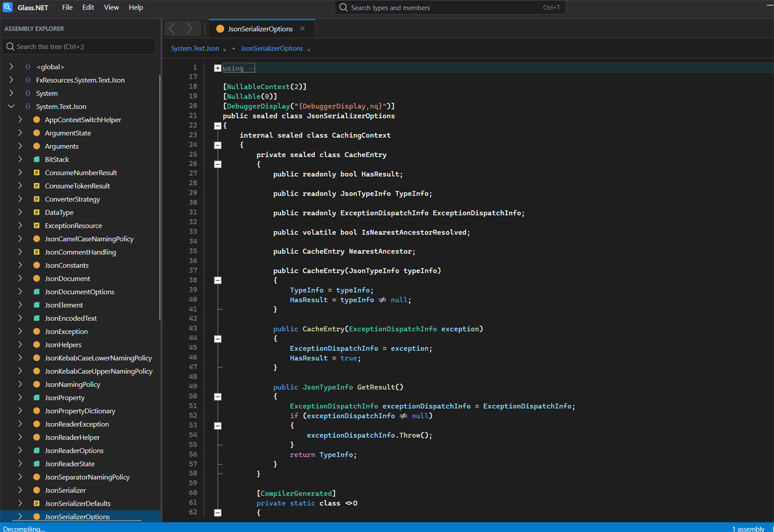The image size is (774, 532).
Task: Click the '1 assembly' status bar text
Action: [748, 528]
